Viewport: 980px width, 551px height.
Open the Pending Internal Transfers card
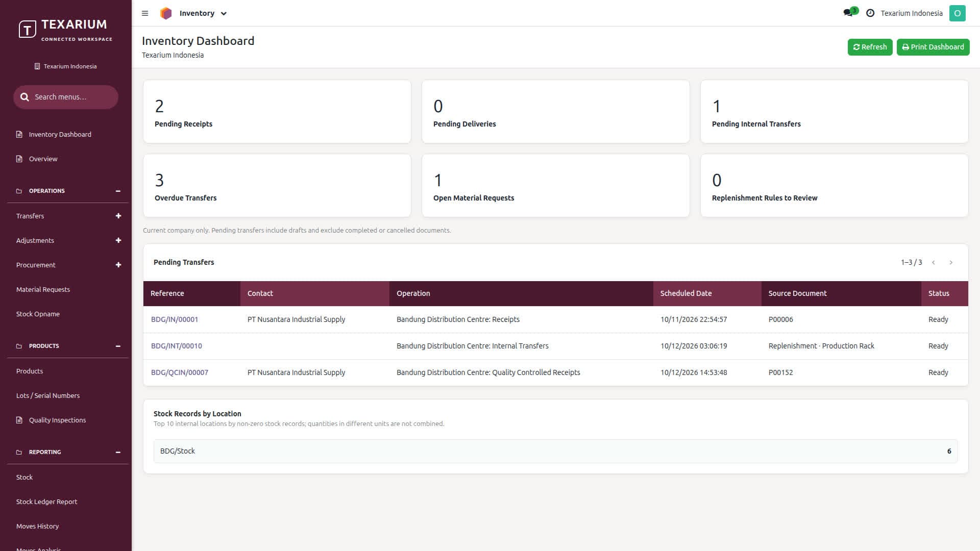tap(835, 111)
